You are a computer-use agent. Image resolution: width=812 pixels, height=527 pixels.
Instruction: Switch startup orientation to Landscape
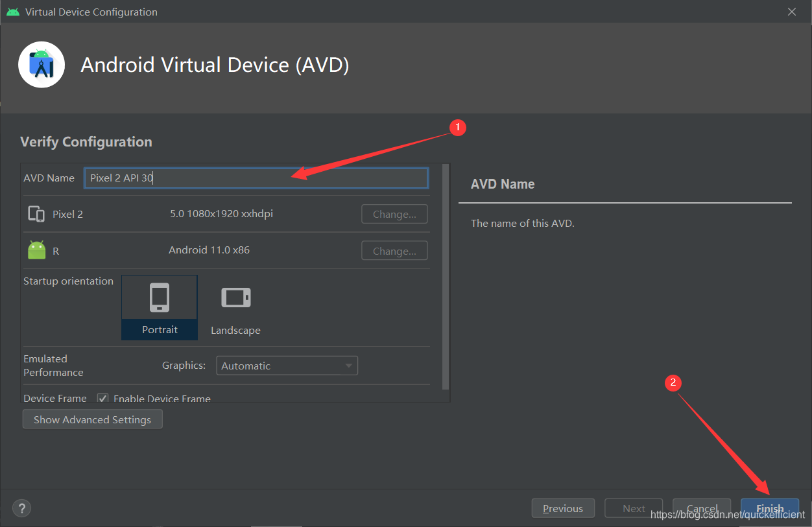pos(235,308)
